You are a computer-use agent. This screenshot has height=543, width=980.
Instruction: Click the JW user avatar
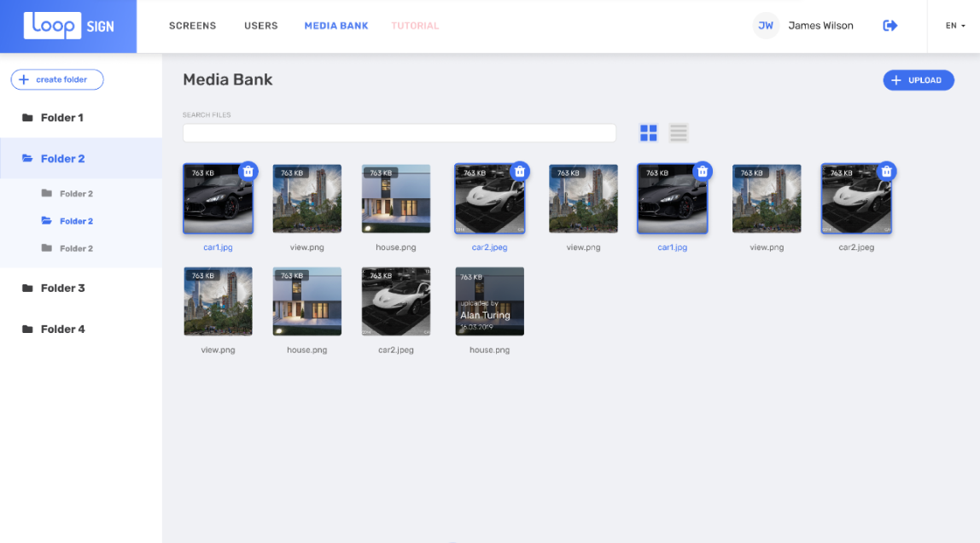tap(766, 26)
